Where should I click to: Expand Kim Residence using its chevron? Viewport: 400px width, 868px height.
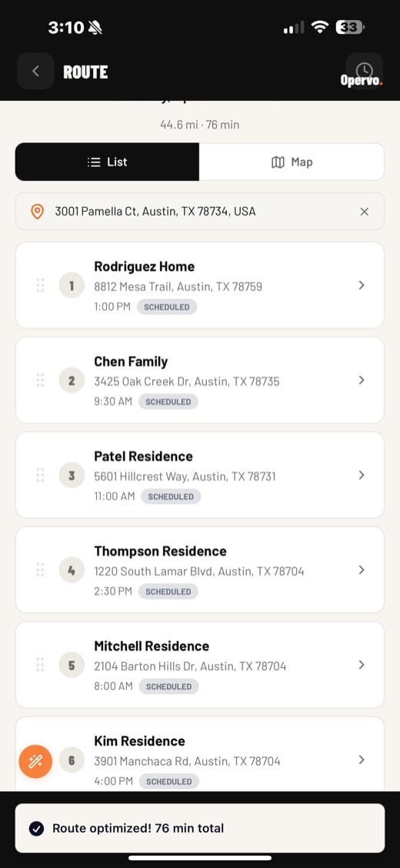click(x=362, y=759)
